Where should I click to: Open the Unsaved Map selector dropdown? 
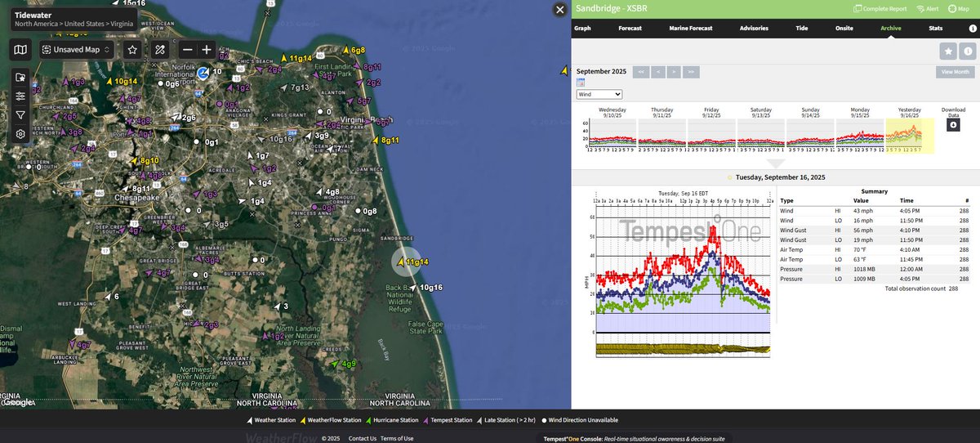(77, 50)
